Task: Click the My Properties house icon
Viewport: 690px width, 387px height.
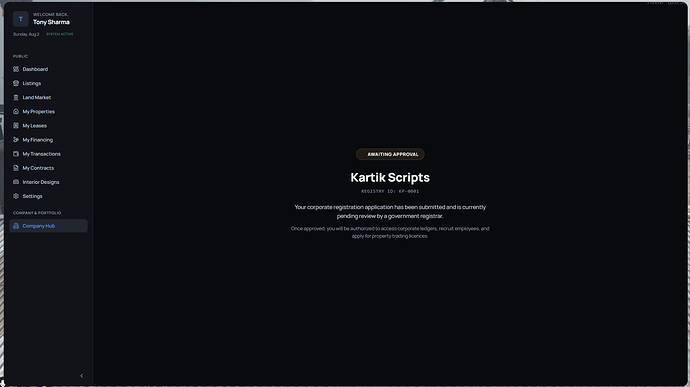Action: point(16,111)
